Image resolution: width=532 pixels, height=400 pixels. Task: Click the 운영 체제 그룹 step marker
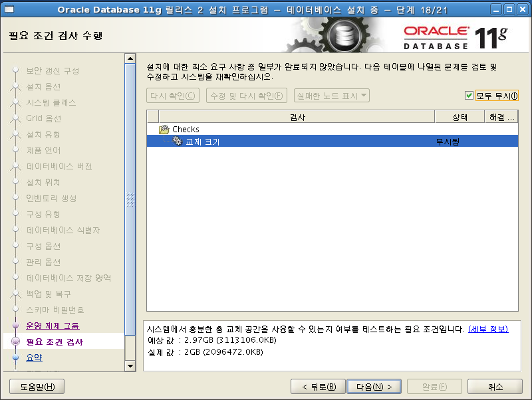(x=15, y=326)
